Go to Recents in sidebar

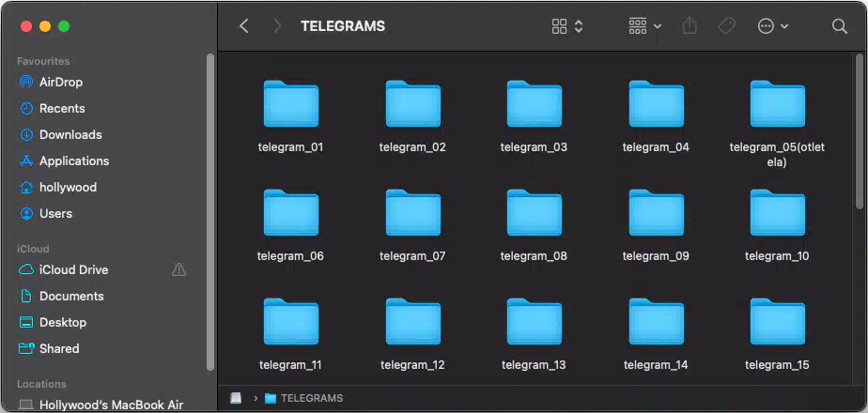point(61,108)
